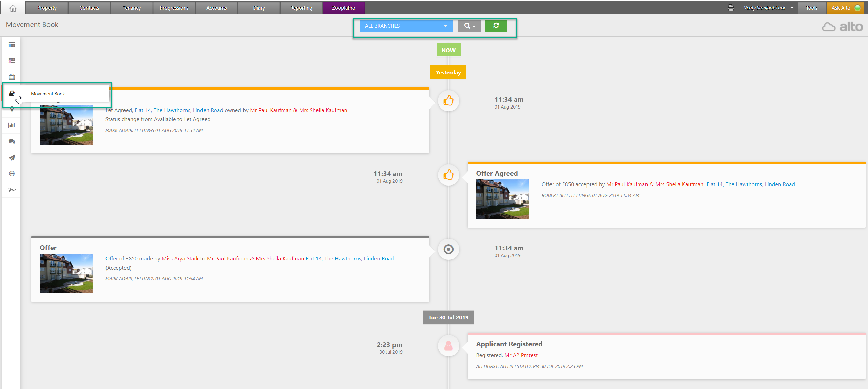Click the printer icon
Screen dimensions: 868x389
coord(731,8)
